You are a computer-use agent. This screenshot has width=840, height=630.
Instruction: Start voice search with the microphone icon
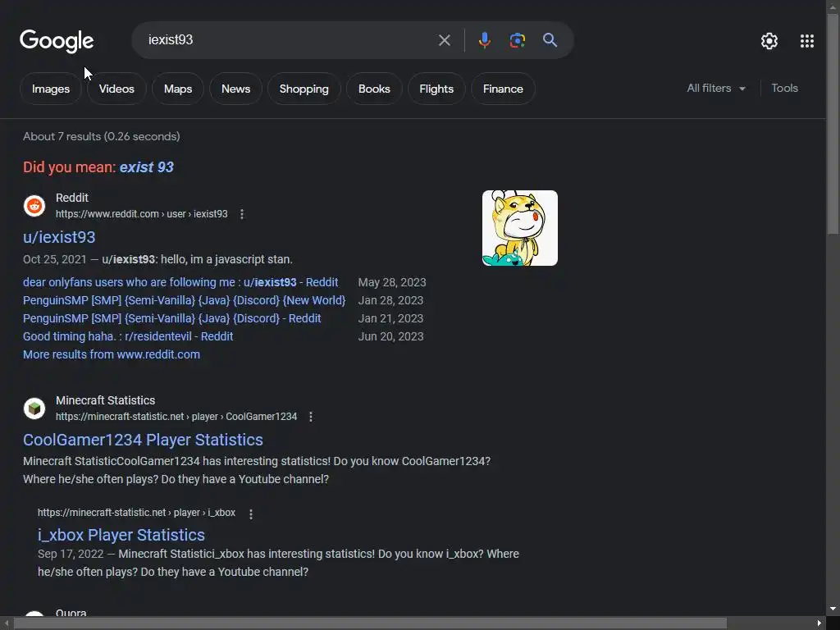pyautogui.click(x=484, y=40)
